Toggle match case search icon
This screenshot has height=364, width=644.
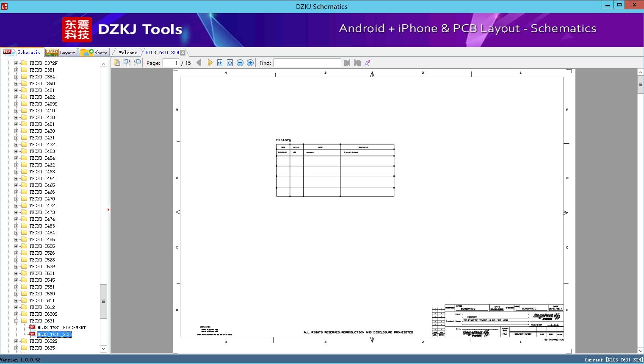click(x=368, y=63)
